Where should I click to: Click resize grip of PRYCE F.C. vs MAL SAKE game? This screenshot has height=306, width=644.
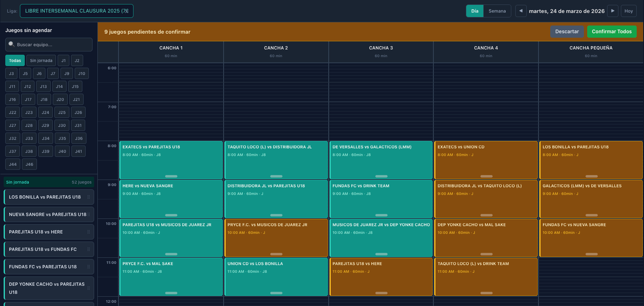coord(171,293)
